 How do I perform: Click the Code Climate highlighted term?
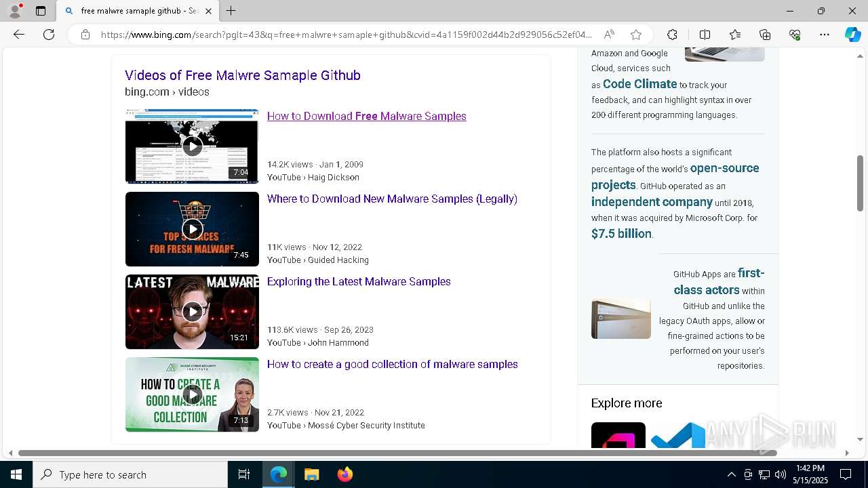pos(639,84)
